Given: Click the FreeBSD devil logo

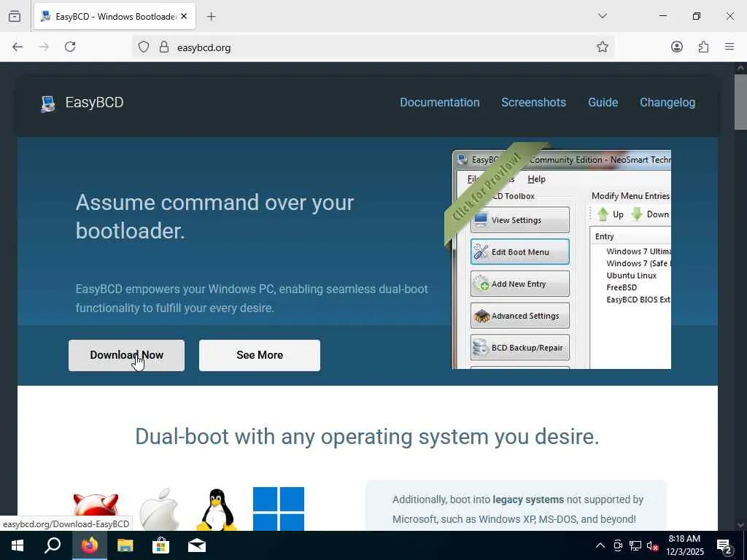Looking at the screenshot, I should 96,512.
